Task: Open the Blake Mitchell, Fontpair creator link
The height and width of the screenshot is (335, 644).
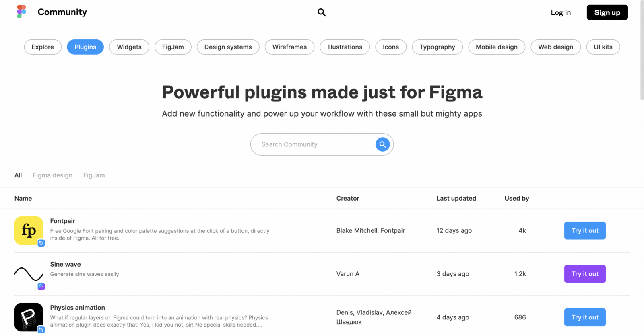Action: click(370, 230)
